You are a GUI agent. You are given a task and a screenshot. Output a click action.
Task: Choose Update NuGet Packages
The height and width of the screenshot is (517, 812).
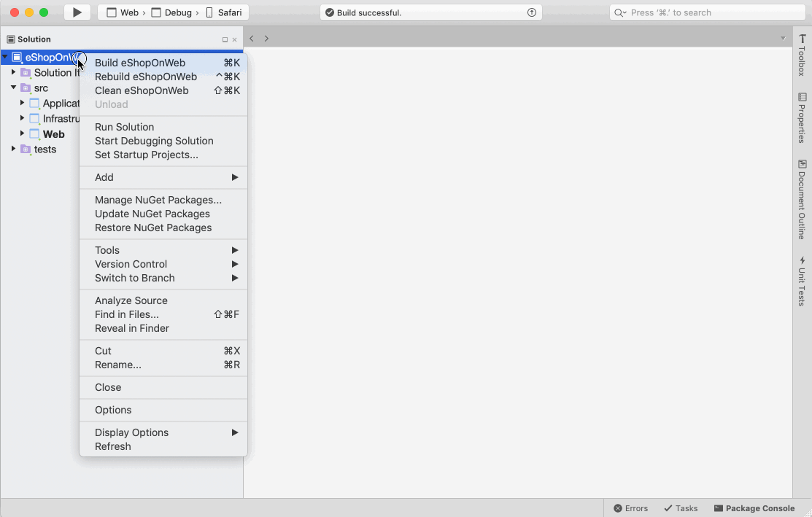[163, 214]
